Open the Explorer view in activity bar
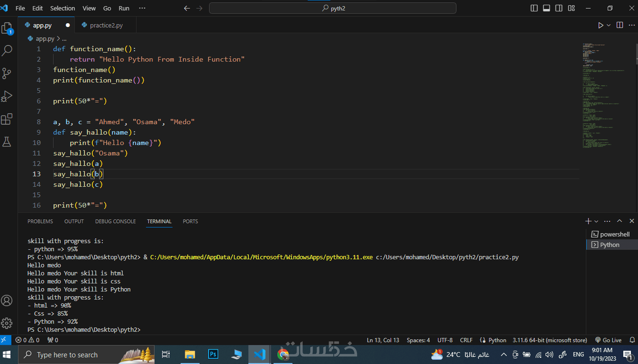Screen dimensions: 638x364 pyautogui.click(x=7, y=28)
